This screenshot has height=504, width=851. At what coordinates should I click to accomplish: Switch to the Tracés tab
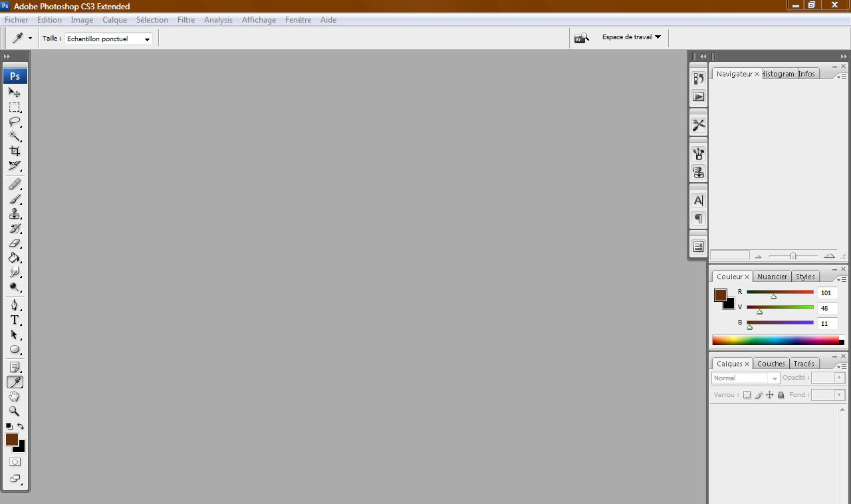tap(804, 364)
